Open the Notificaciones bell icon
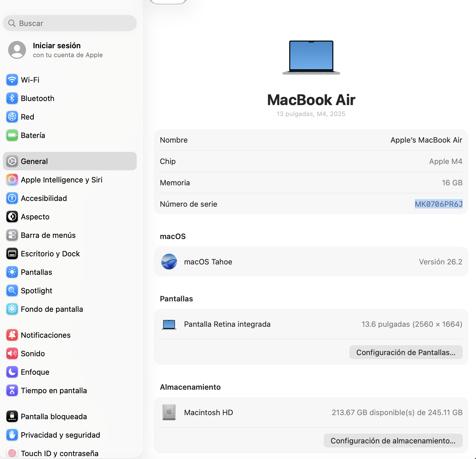The height and width of the screenshot is (459, 476). (12, 335)
